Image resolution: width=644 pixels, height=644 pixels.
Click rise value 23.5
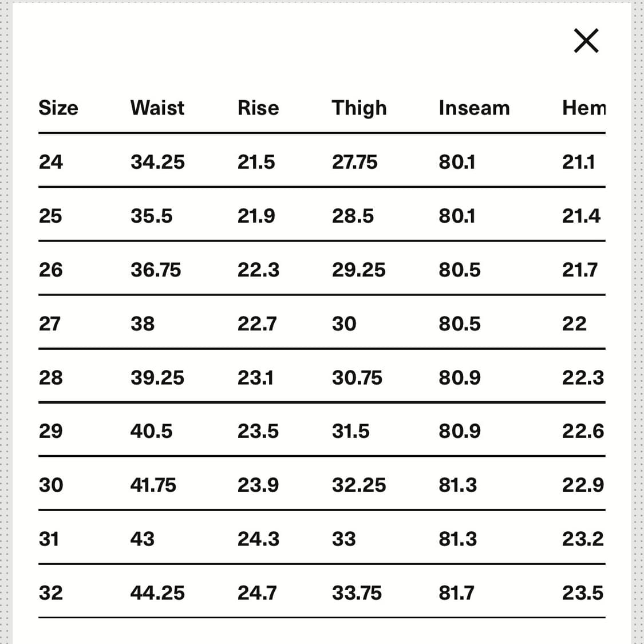[x=258, y=431]
